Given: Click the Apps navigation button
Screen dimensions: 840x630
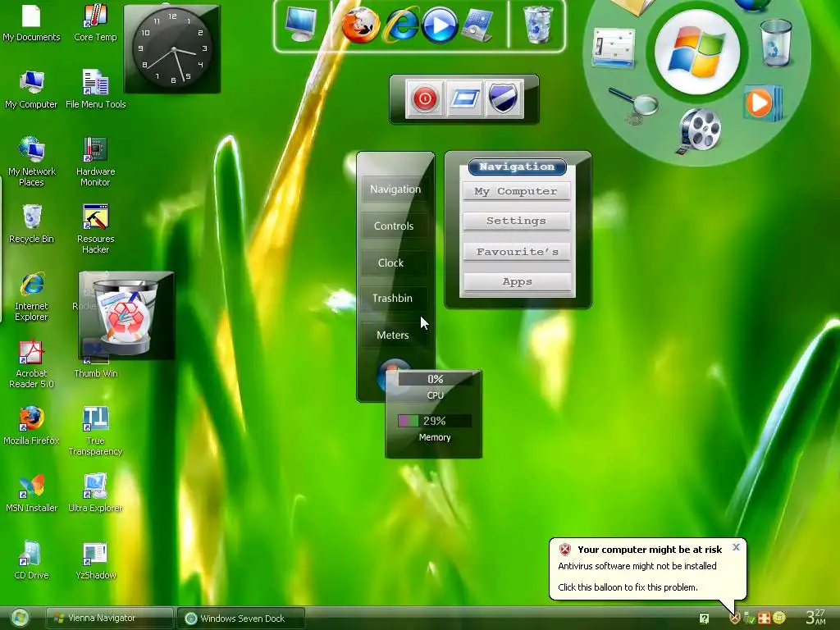Looking at the screenshot, I should coord(517,282).
